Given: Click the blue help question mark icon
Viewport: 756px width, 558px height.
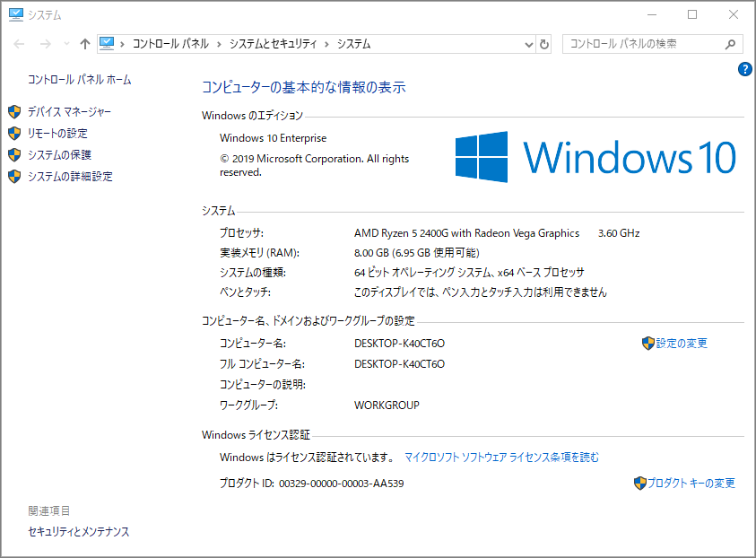Looking at the screenshot, I should pos(745,69).
